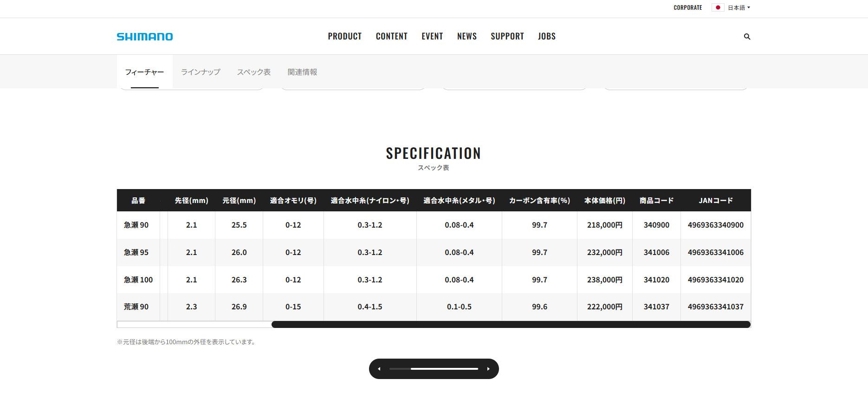Switch to the 関連情報 tab
Viewport: 868px width, 419px height.
pos(303,72)
